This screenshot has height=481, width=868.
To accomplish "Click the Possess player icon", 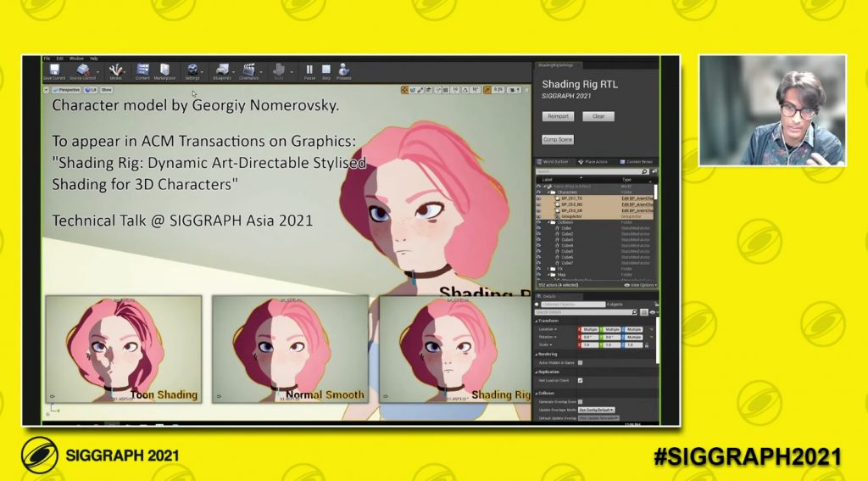I will tap(344, 70).
